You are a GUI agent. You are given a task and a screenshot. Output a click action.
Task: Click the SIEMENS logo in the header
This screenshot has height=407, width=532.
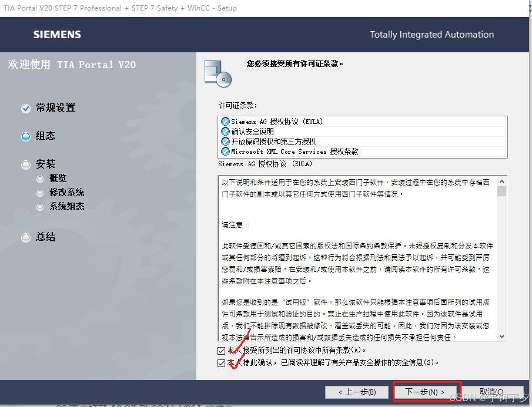(x=57, y=35)
